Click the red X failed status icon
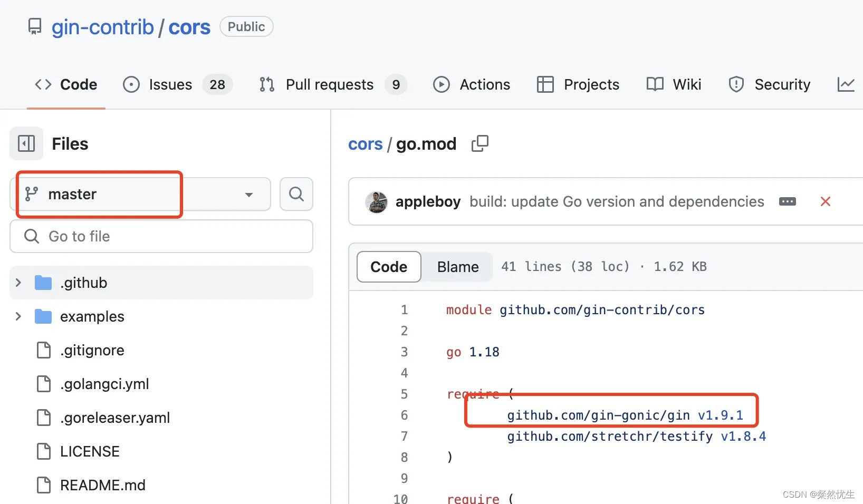The width and height of the screenshot is (863, 504). [826, 201]
